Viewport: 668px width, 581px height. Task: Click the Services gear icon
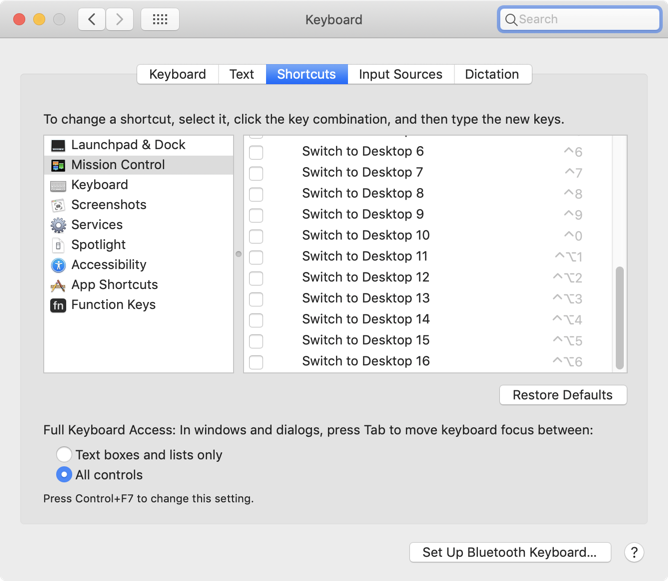(x=58, y=225)
